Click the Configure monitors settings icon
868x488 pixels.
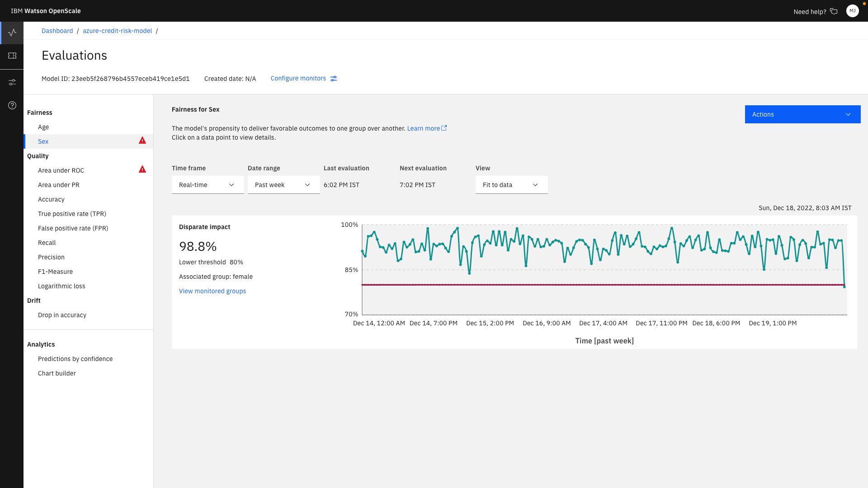pyautogui.click(x=334, y=79)
